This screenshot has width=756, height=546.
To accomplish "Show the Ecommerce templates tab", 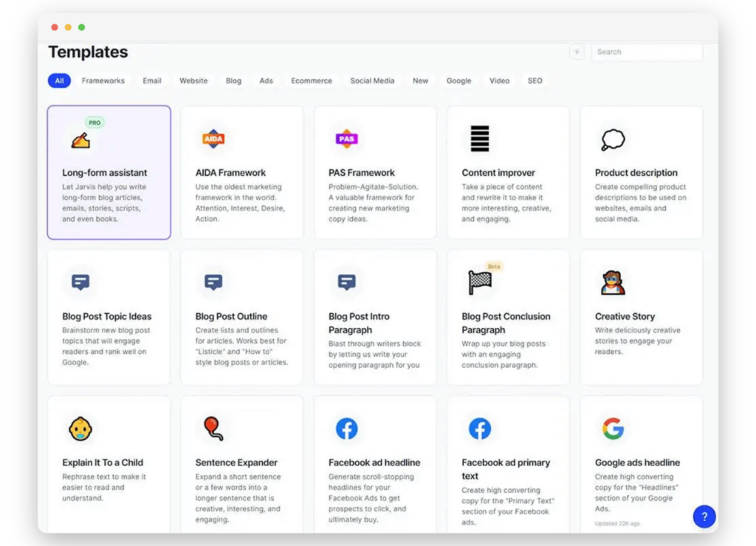I will [x=312, y=81].
